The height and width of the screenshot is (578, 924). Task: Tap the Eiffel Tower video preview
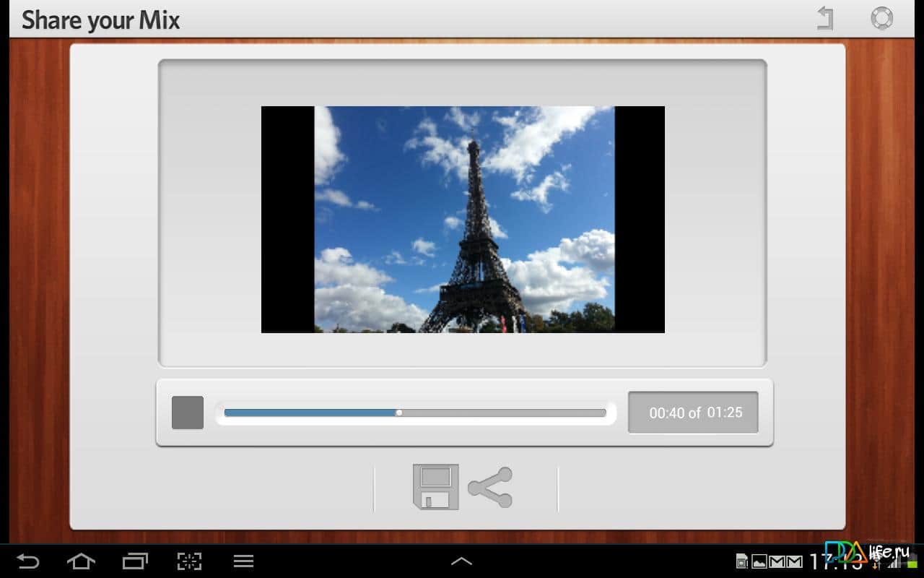(x=463, y=220)
